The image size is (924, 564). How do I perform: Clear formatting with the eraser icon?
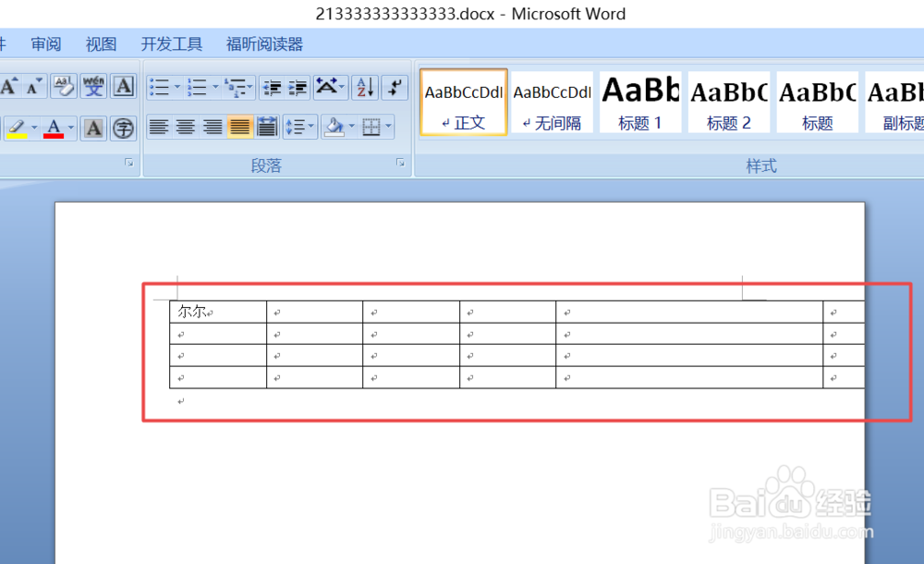coord(64,87)
